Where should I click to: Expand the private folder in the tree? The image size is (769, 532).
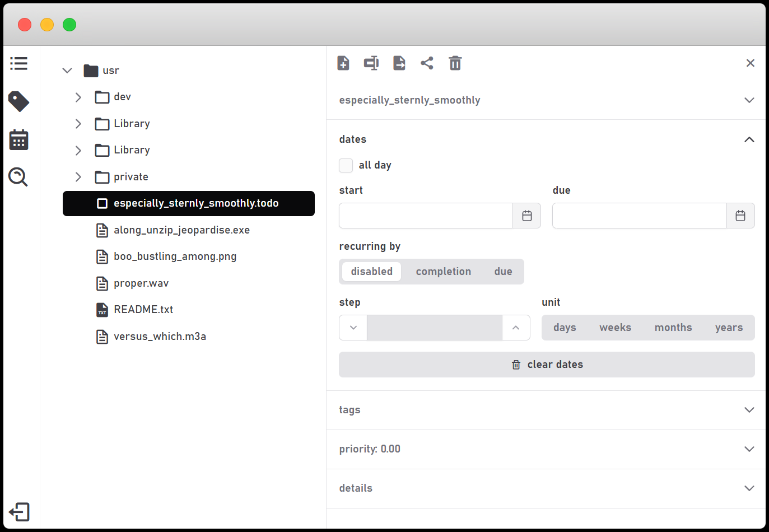point(78,176)
